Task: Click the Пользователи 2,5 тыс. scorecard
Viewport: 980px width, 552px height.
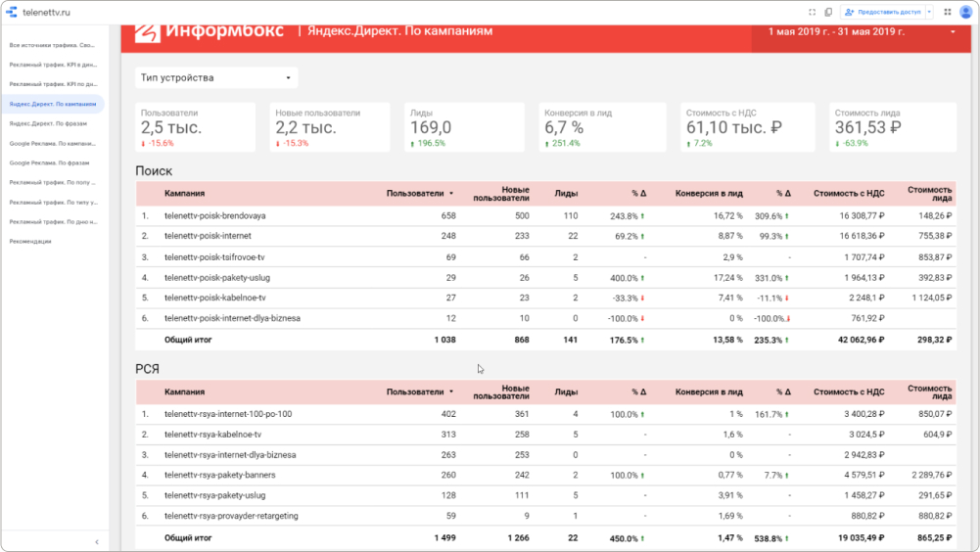Action: click(x=195, y=127)
